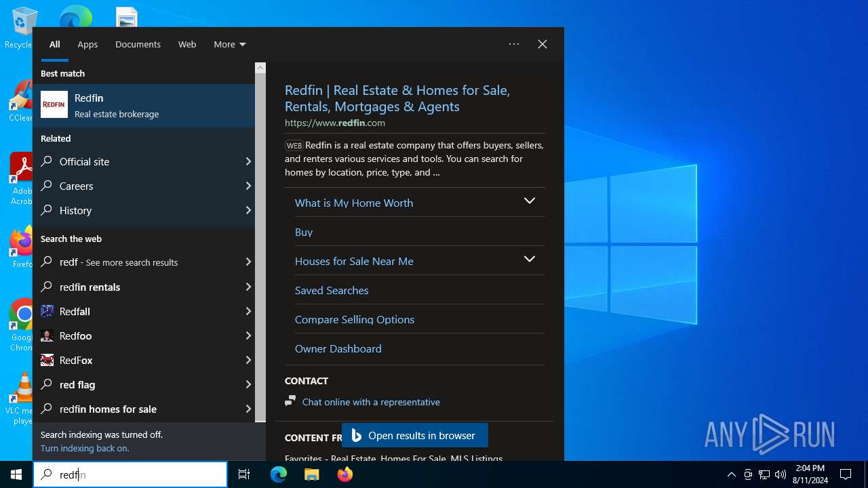Viewport: 868px width, 488px height.
Task: Open Microsoft Edge from the taskbar
Action: (279, 474)
